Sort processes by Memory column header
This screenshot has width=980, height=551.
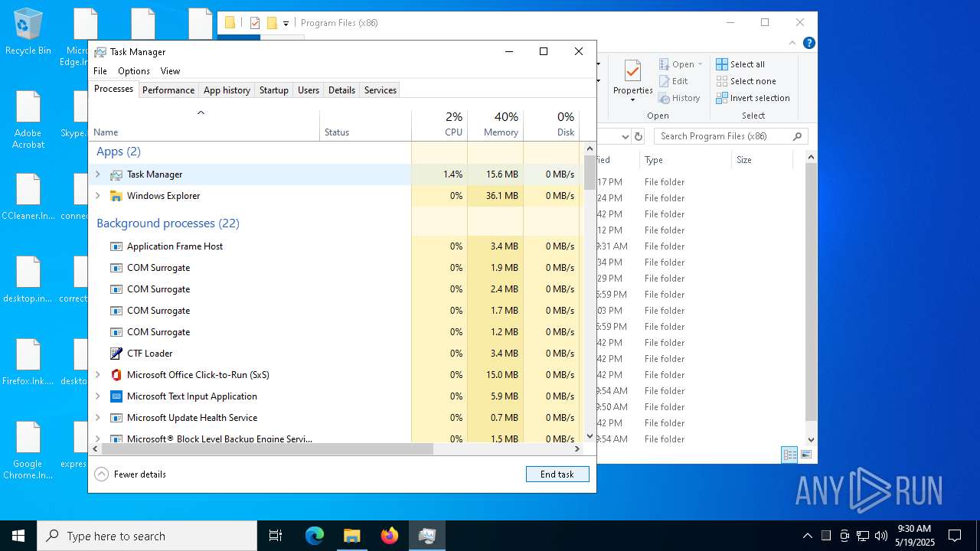[495, 125]
